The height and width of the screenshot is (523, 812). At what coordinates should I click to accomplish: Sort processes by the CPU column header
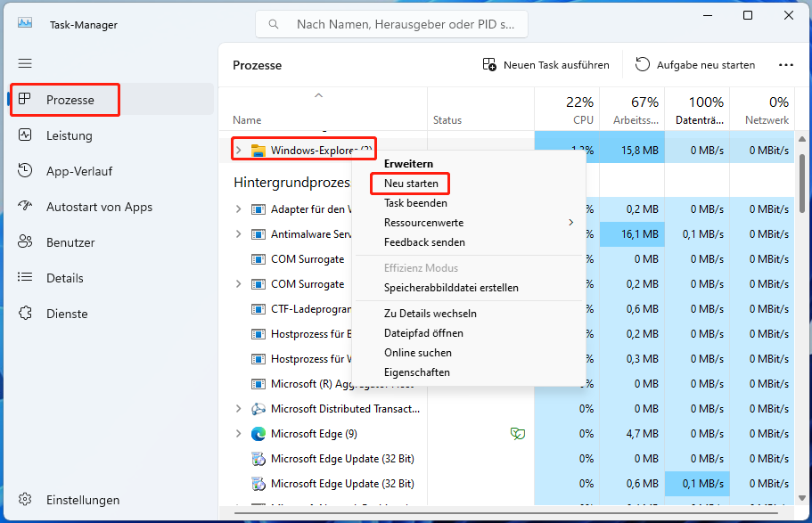coord(567,110)
